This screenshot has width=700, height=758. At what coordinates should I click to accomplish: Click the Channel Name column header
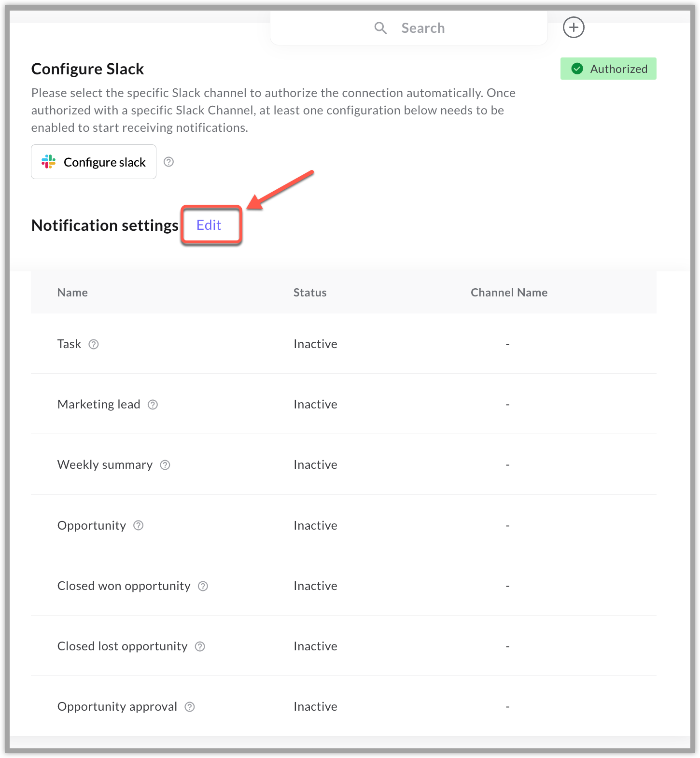(509, 293)
